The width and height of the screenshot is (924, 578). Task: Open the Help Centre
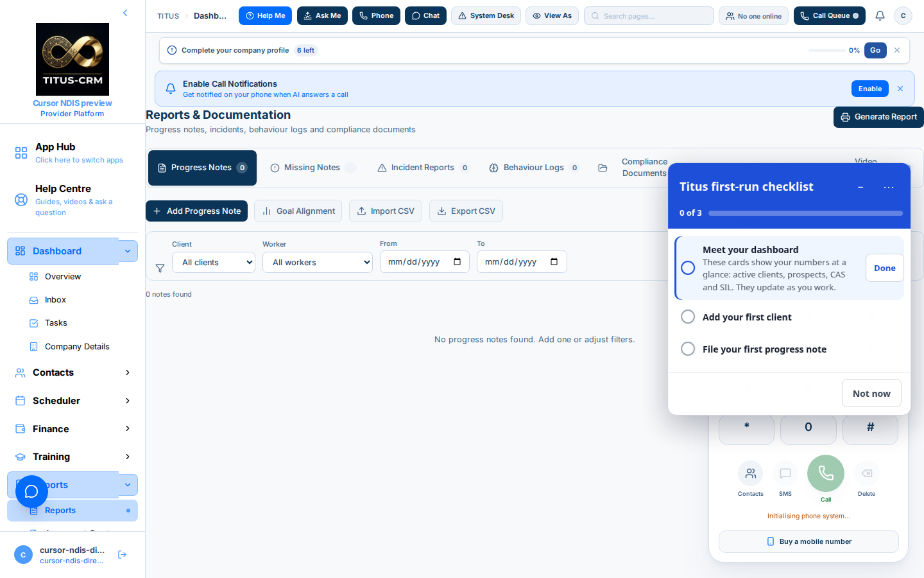[x=73, y=200]
